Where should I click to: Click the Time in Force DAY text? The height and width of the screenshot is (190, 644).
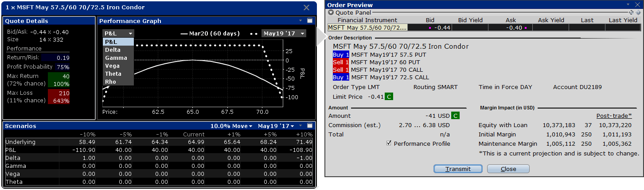[x=505, y=87]
